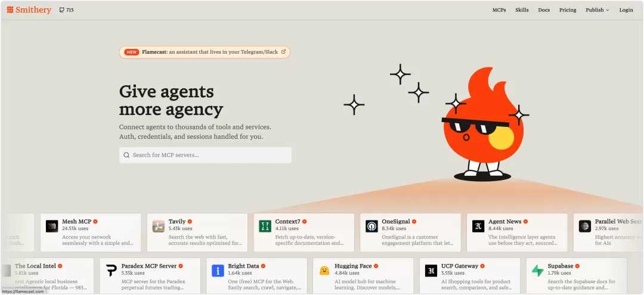Open the Tavily title link
644x295 pixels.
(x=177, y=222)
